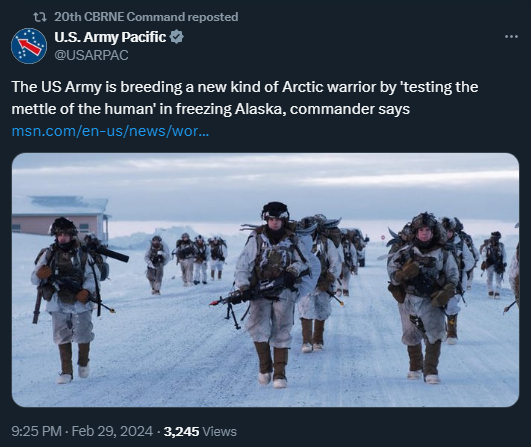Screen dimensions: 531x447
Task: Follow the msn.com article link
Action: [x=110, y=131]
